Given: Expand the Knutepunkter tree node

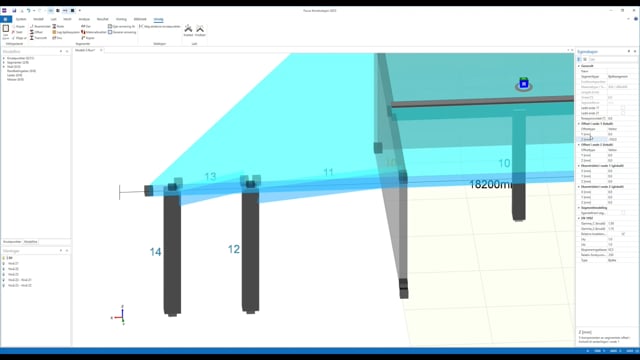Looking at the screenshot, I should (4, 58).
